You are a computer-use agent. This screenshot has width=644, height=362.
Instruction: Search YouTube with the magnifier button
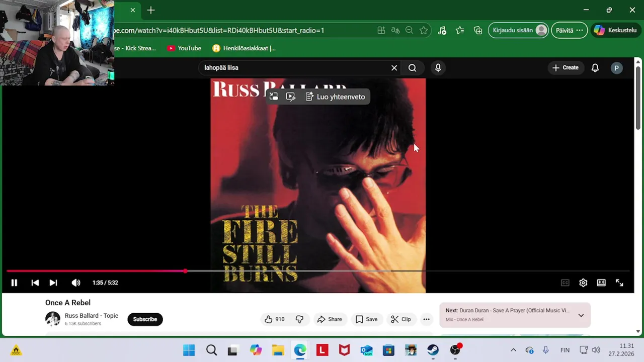413,68
